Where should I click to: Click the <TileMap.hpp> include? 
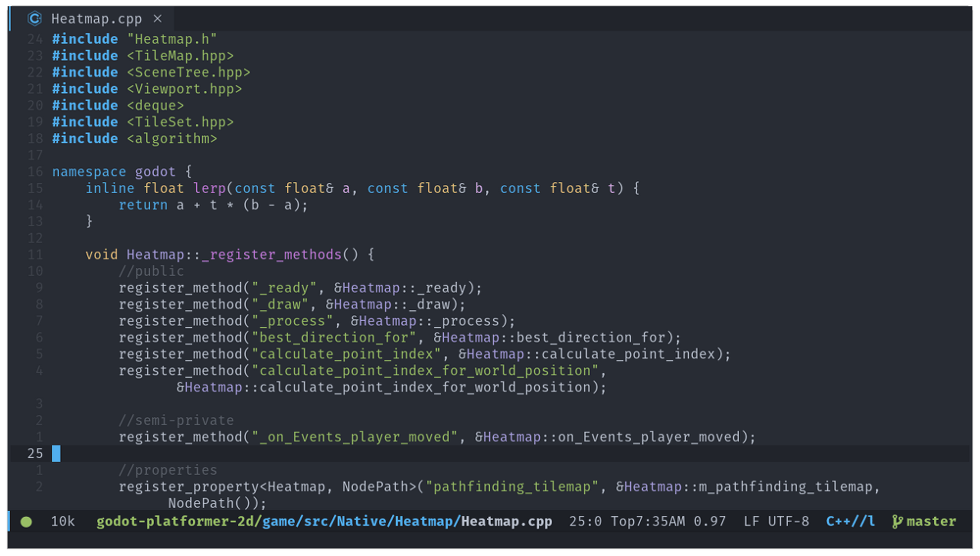[181, 56]
